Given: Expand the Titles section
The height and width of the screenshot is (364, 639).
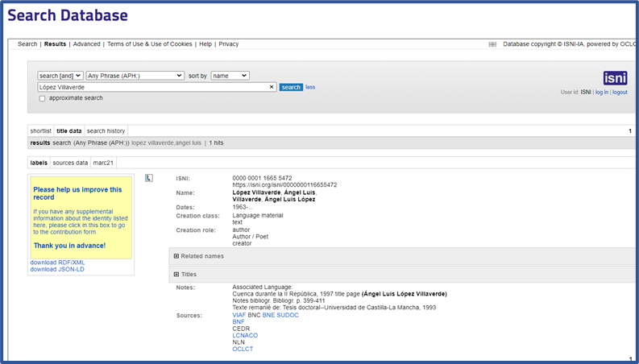Looking at the screenshot, I should coord(176,275).
